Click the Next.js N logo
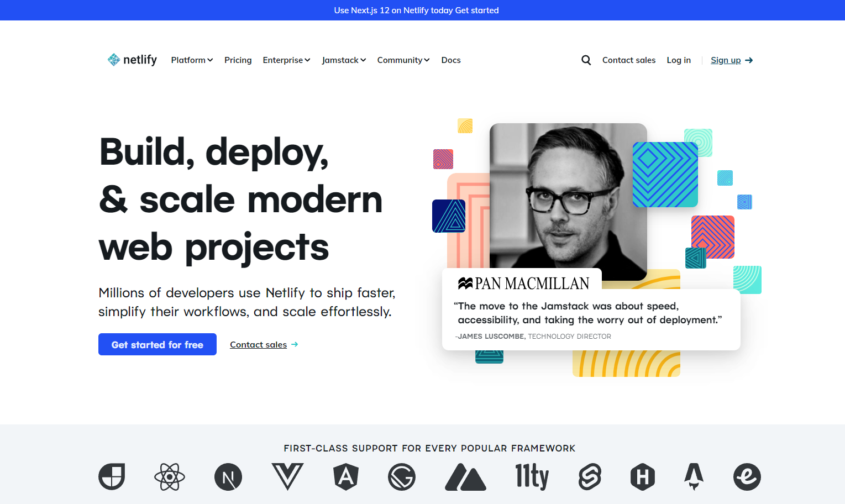The width and height of the screenshot is (845, 504). (x=228, y=477)
